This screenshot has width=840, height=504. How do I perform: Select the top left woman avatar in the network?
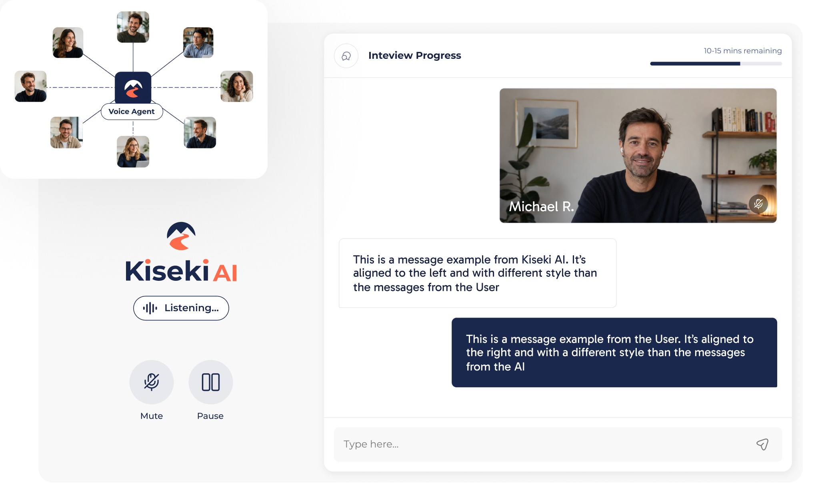point(68,42)
